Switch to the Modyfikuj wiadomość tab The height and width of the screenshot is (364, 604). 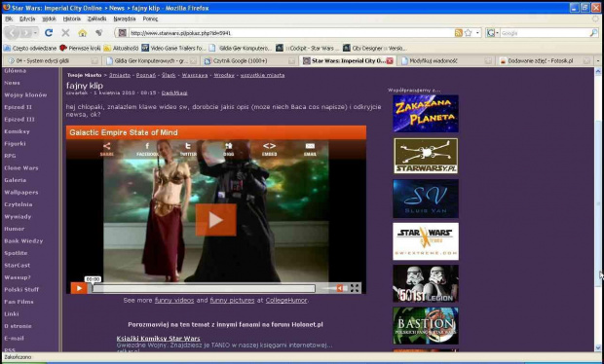pyautogui.click(x=446, y=60)
